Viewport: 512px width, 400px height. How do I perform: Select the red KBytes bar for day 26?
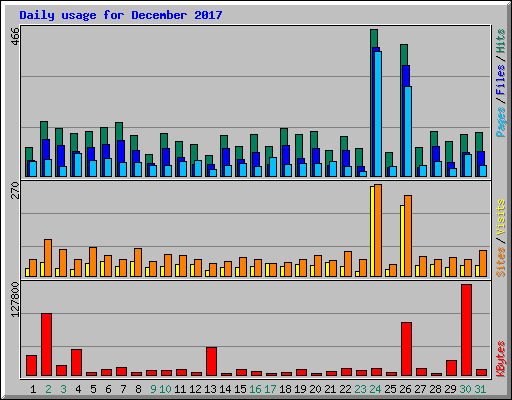point(406,349)
